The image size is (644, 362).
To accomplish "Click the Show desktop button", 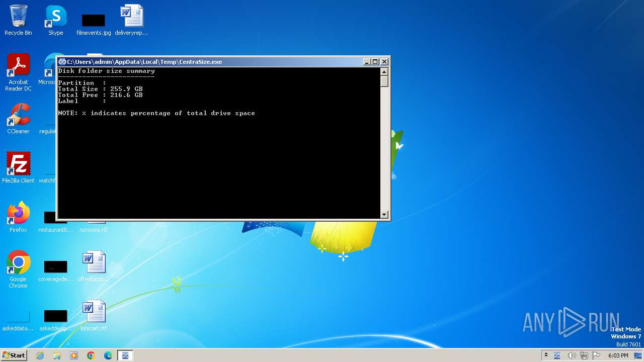I will [x=638, y=355].
